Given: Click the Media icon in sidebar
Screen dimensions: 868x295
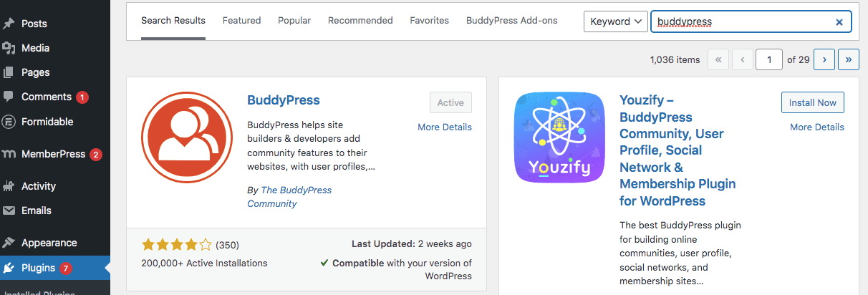Looking at the screenshot, I should tap(9, 48).
